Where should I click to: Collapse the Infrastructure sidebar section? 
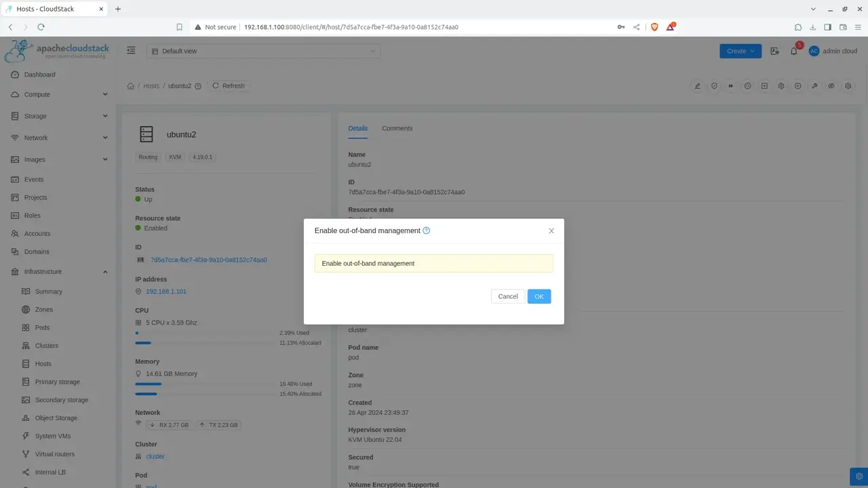[60, 272]
